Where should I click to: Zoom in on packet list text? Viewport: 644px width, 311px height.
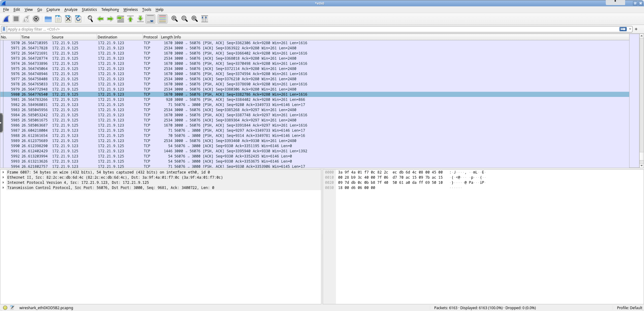click(x=174, y=19)
